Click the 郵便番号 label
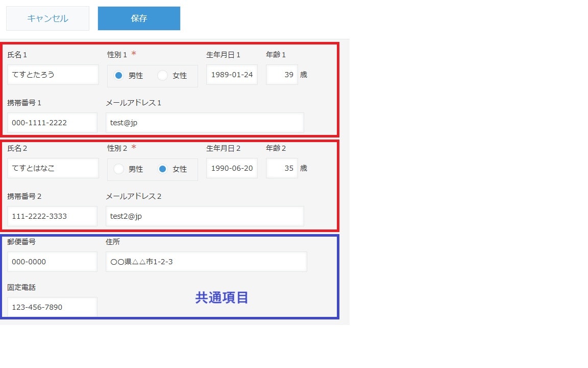Viewport: 588px width, 368px height. [21, 242]
